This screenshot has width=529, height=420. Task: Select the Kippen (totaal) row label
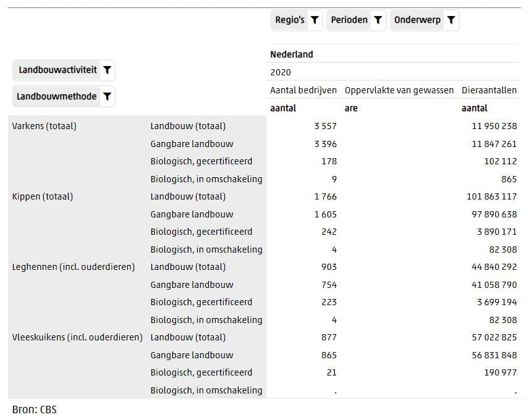coord(43,196)
